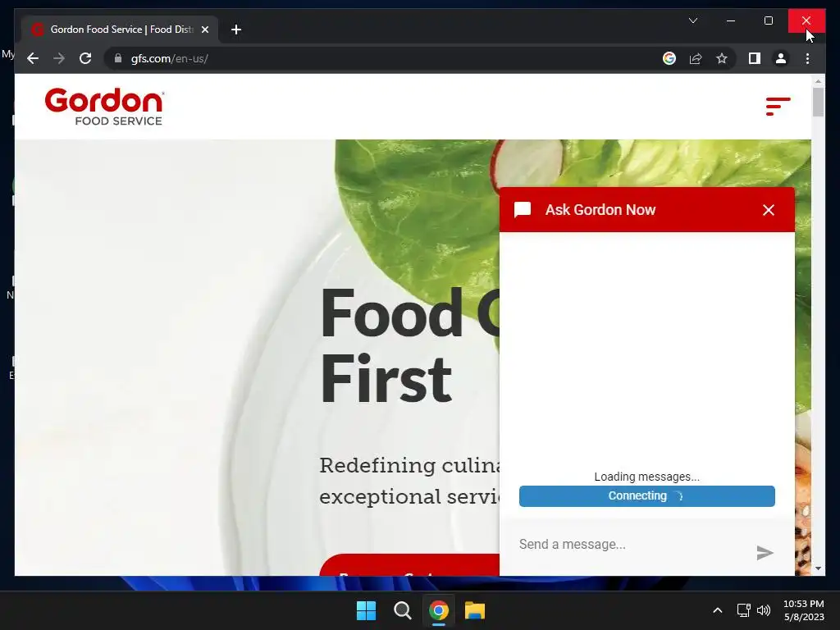Focus the Send a message field
840x630 pixels.
pos(632,545)
